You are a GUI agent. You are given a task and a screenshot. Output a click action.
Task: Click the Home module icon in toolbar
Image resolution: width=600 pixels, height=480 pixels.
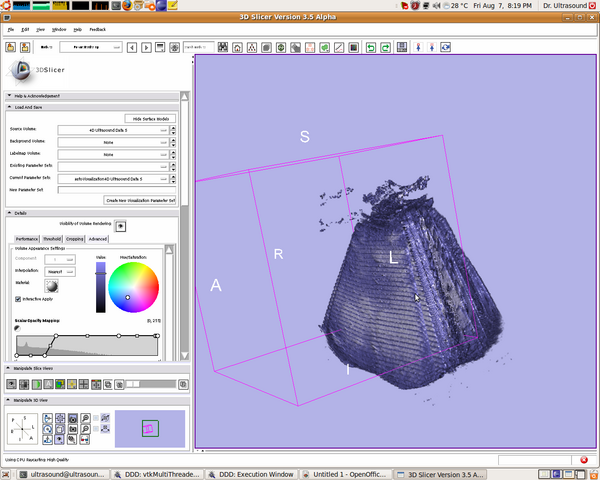click(x=237, y=47)
